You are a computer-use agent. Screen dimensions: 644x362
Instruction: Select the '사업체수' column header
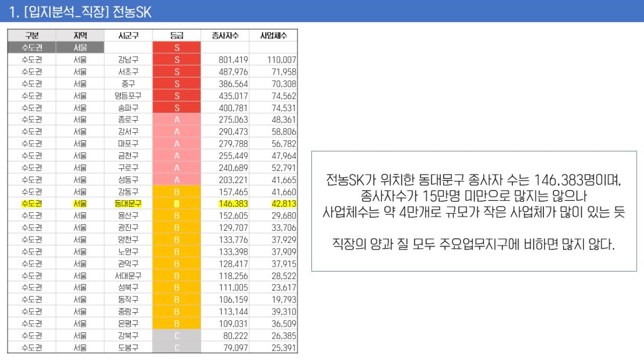click(273, 35)
